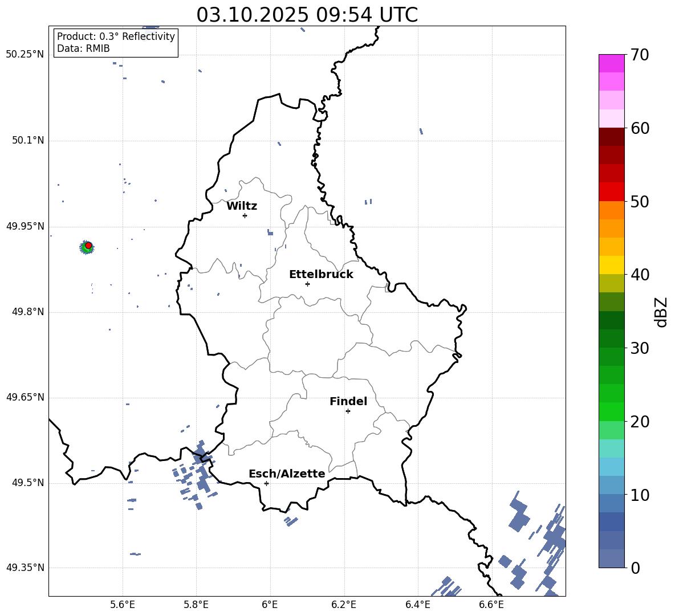The width and height of the screenshot is (675, 616).
Task: Click the colorbar tick label 70
Action: [x=640, y=55]
